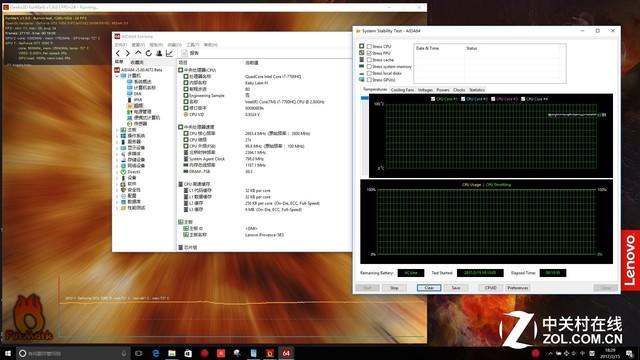The height and width of the screenshot is (360, 640).
Task: Open Preferences in Stability Test
Action: [518, 288]
